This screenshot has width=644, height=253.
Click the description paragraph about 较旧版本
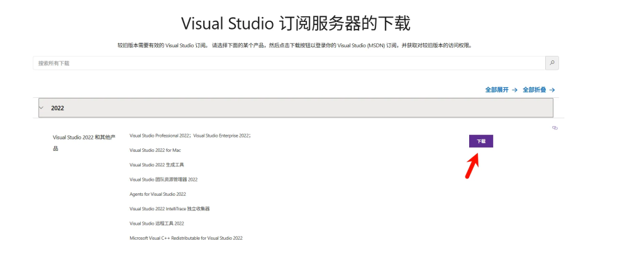point(294,46)
